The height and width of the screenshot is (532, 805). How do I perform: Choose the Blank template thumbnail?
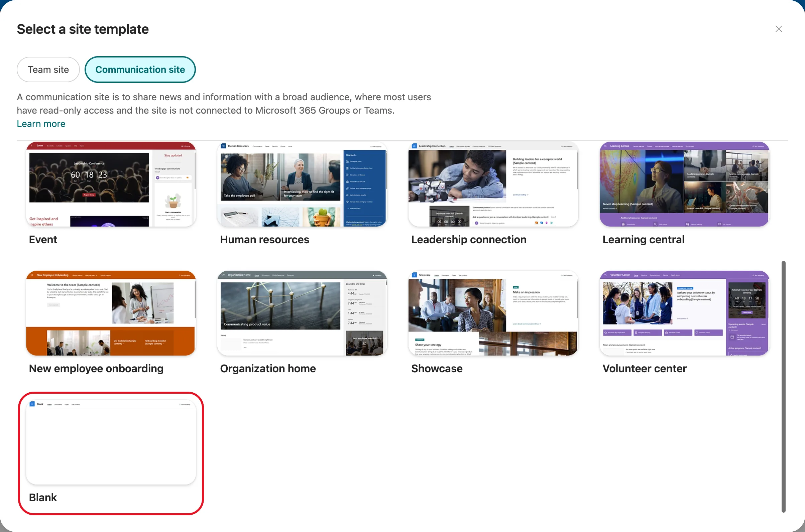click(111, 442)
